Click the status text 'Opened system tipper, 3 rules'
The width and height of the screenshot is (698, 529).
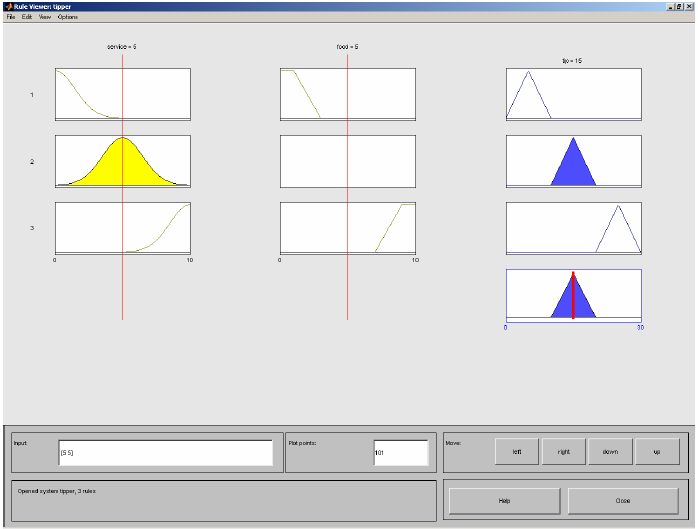(x=57, y=491)
